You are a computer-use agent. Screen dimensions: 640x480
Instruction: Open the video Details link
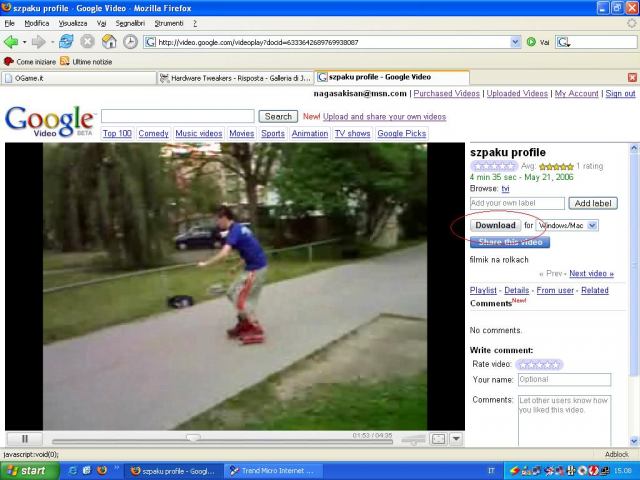tap(517, 290)
